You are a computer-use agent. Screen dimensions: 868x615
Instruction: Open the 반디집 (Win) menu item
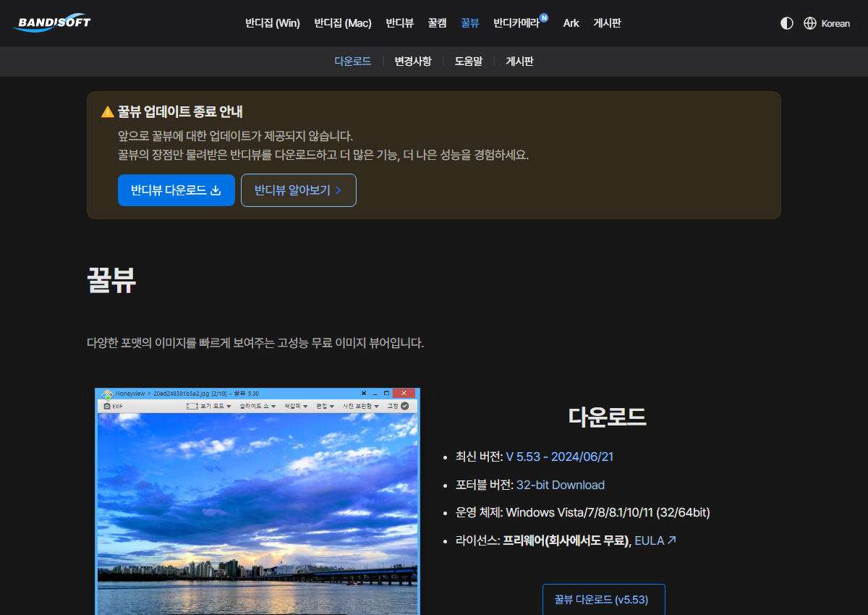(x=273, y=23)
